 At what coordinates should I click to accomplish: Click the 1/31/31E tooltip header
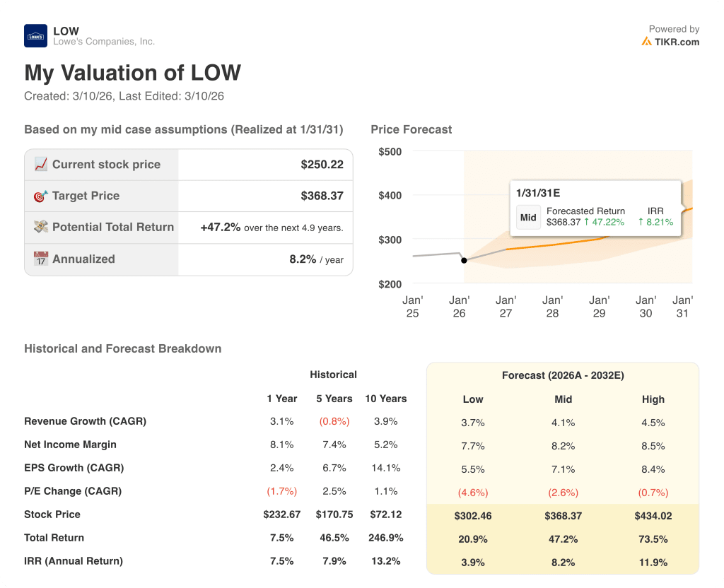coord(537,191)
